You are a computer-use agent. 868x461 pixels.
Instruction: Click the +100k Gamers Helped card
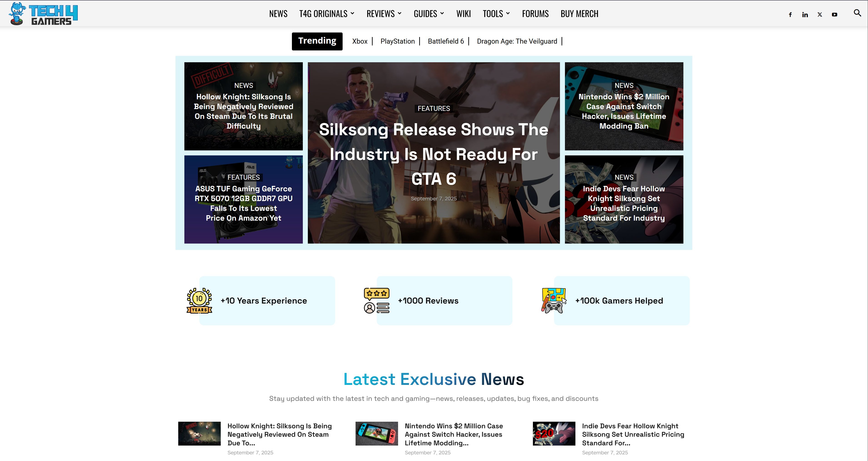[x=621, y=300]
